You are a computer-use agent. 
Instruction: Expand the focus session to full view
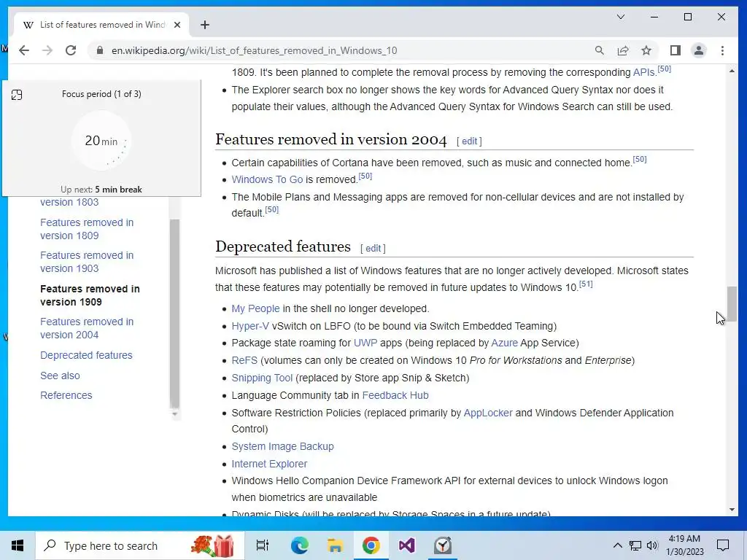tap(17, 95)
